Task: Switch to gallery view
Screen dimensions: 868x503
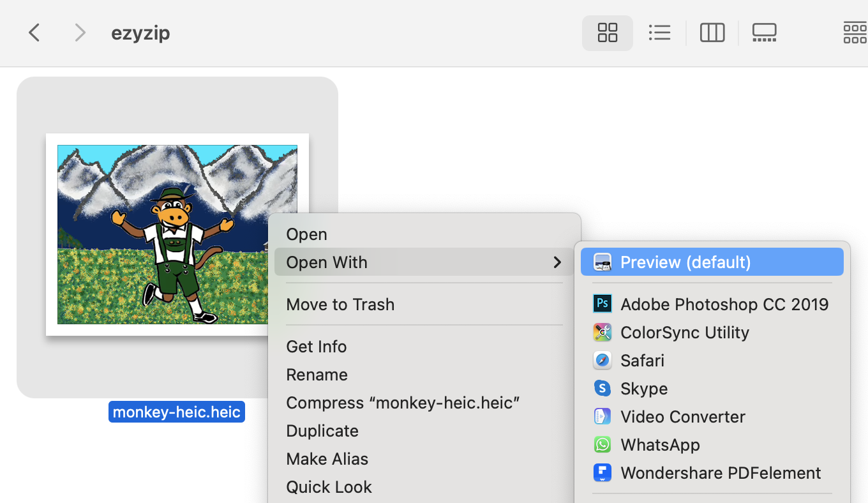Action: click(764, 32)
